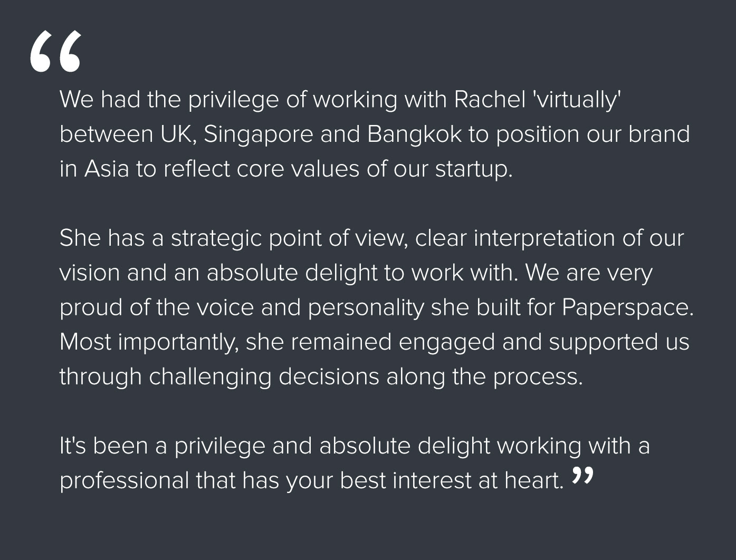Click the word challenging
Screen dimensions: 736x560
point(210,378)
